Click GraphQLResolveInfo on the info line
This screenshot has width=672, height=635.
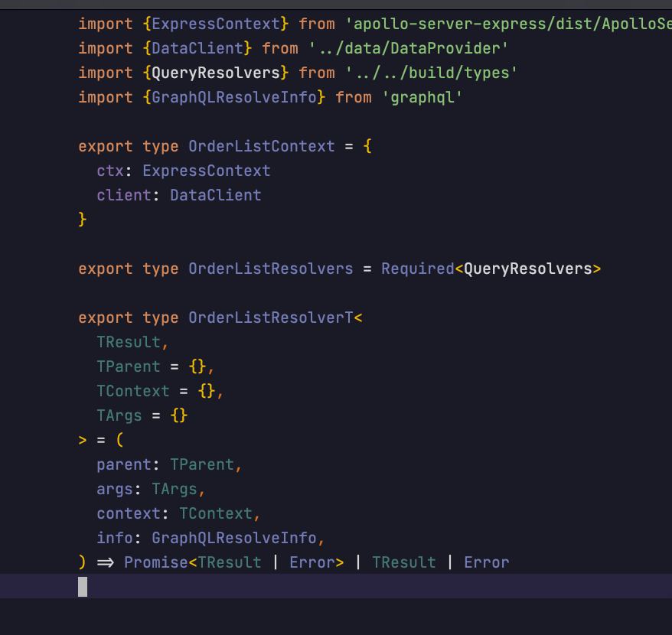pyautogui.click(x=234, y=538)
